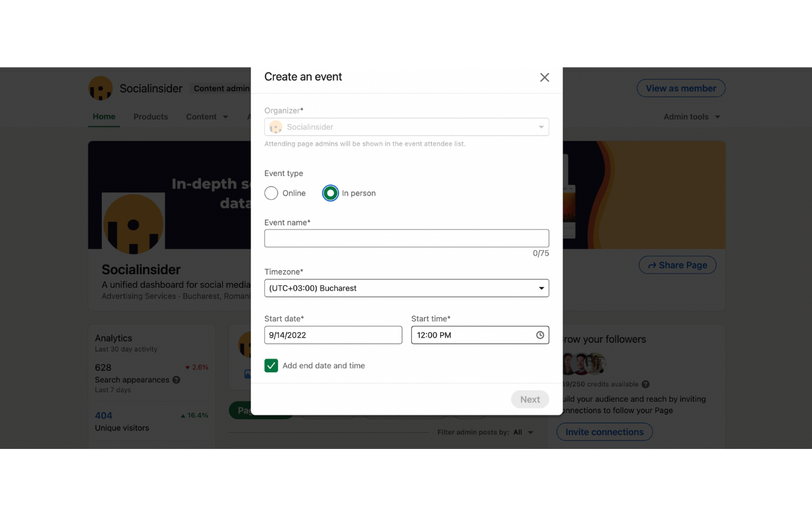
Task: Select the Online event type
Action: point(271,193)
